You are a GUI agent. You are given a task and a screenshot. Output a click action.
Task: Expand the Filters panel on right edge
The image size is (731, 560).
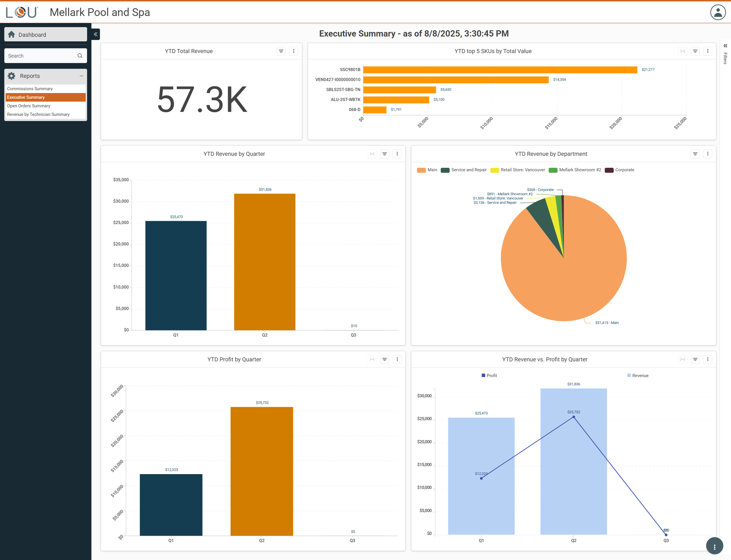tap(725, 46)
